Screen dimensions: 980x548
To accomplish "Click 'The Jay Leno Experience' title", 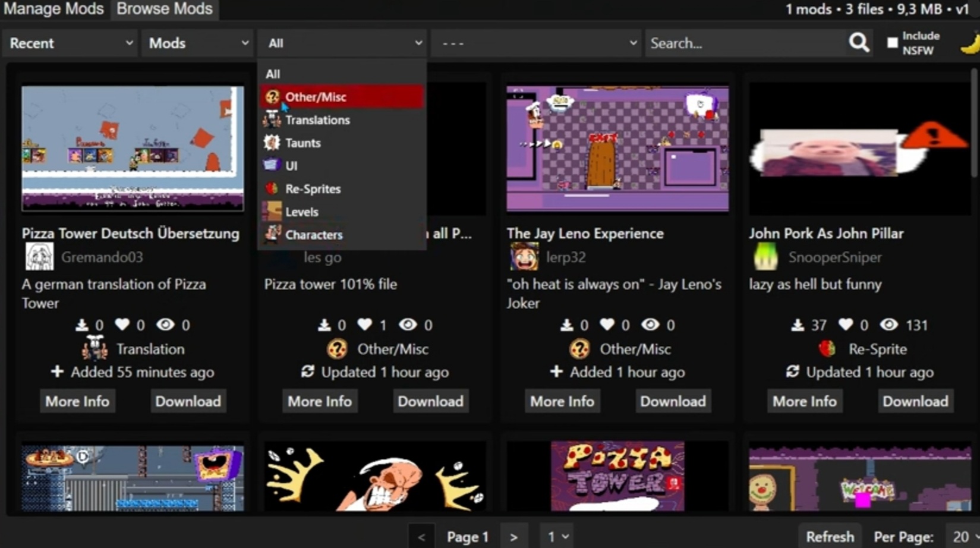I will tap(585, 233).
